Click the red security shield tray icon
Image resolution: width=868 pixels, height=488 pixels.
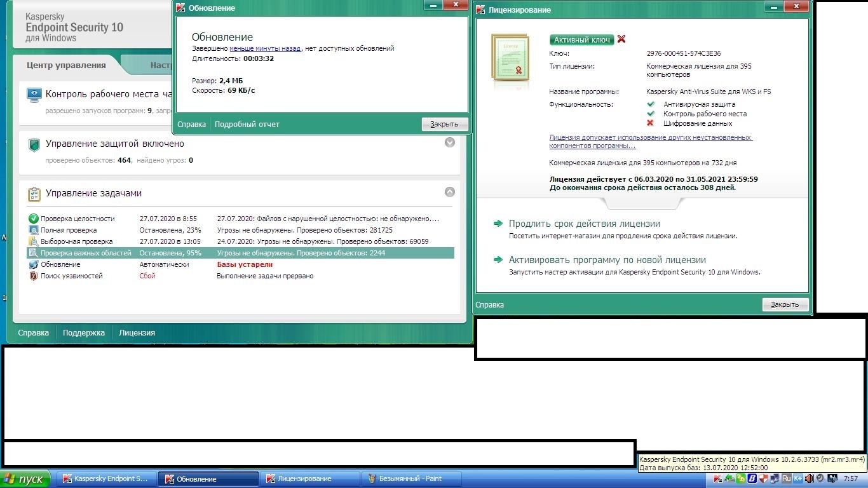coord(763,478)
